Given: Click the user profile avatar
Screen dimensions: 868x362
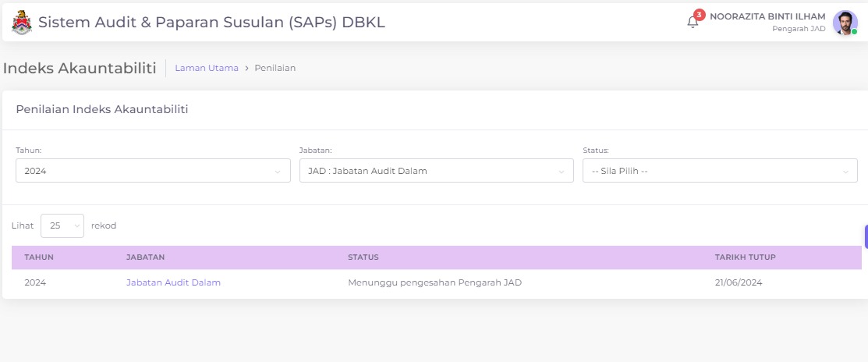Looking at the screenshot, I should [x=845, y=23].
